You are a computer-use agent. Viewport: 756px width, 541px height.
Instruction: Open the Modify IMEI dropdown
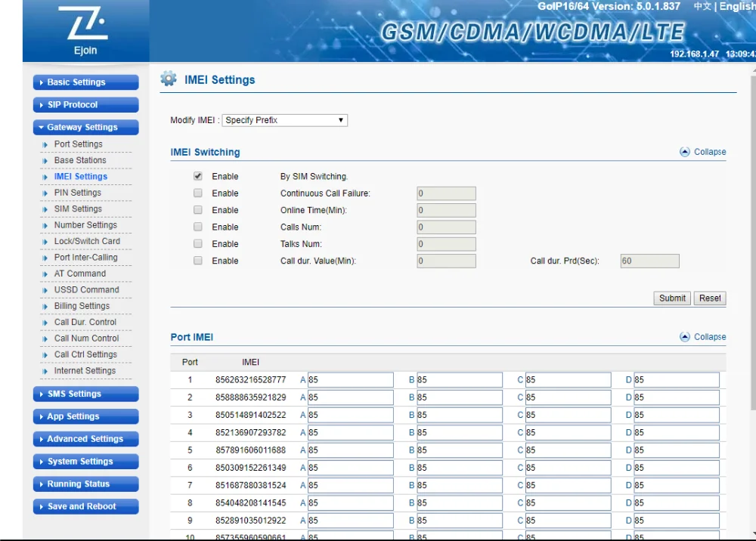(x=284, y=120)
